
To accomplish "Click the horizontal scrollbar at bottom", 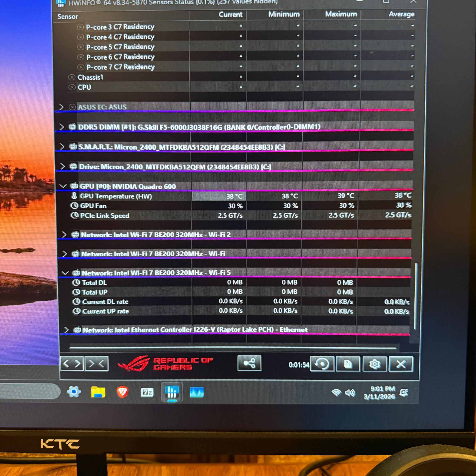I will 233,348.
